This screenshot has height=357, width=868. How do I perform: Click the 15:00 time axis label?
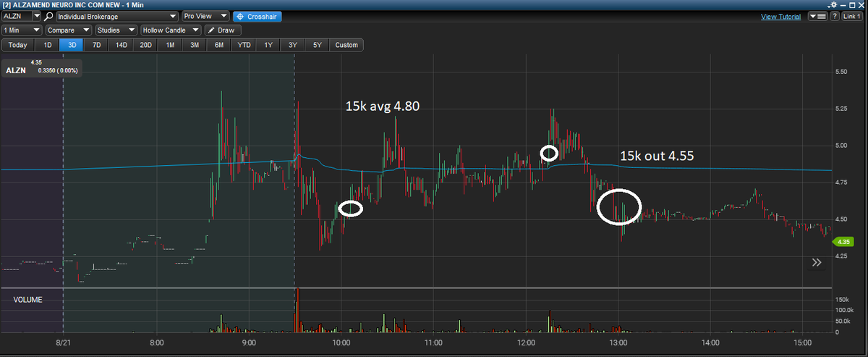803,342
